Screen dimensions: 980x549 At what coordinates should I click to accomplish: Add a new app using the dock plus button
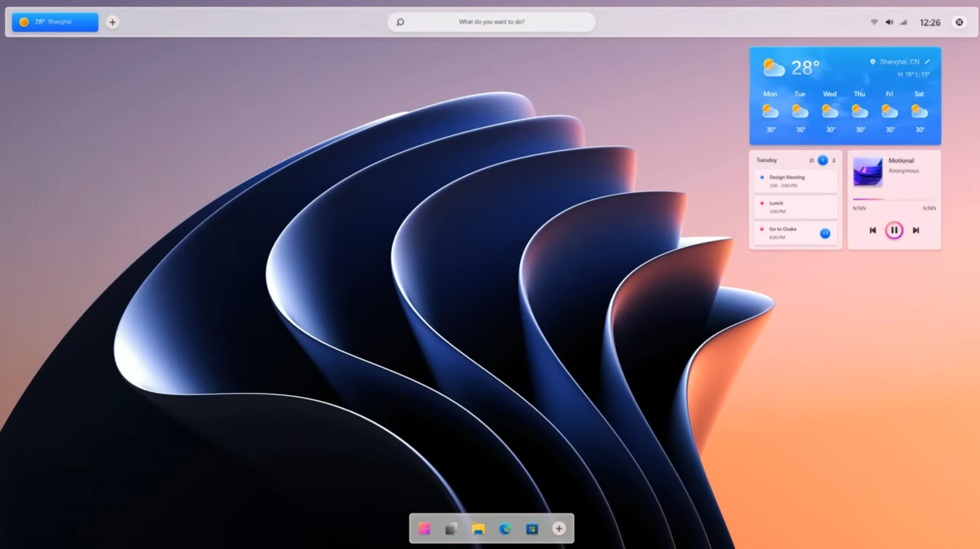(558, 528)
